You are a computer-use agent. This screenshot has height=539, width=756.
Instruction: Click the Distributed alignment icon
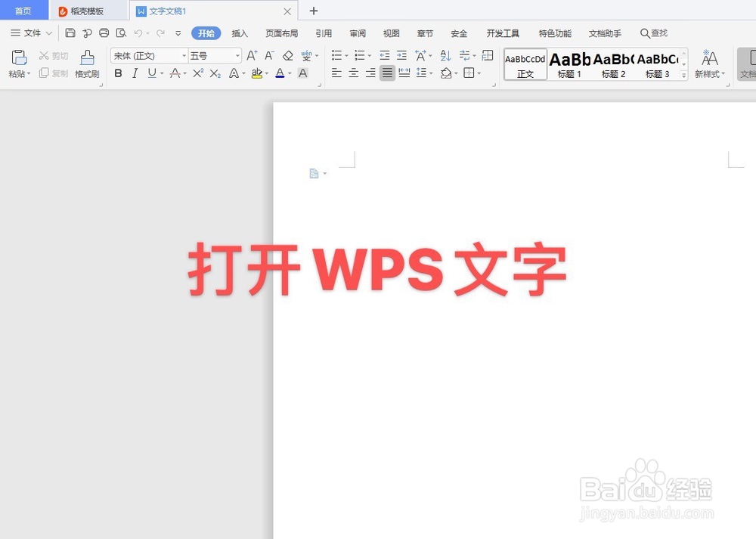pos(404,73)
